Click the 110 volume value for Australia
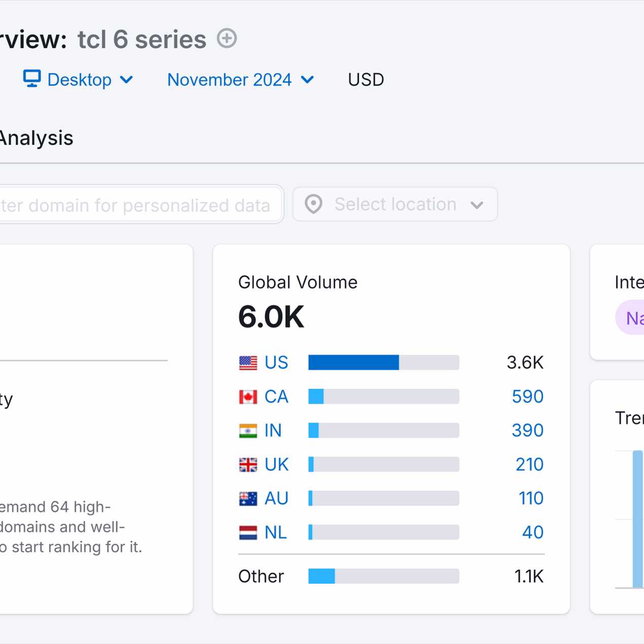Screen dimensions: 644x644 tap(531, 499)
